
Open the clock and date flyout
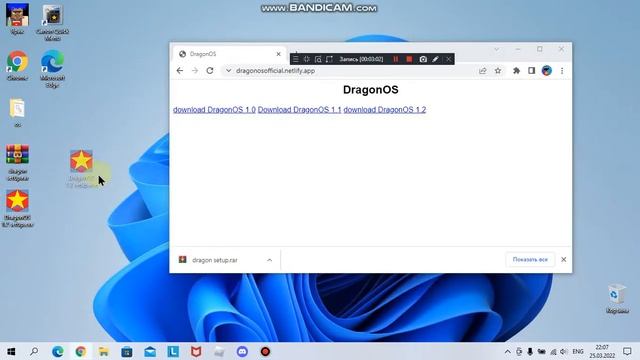pyautogui.click(x=602, y=351)
